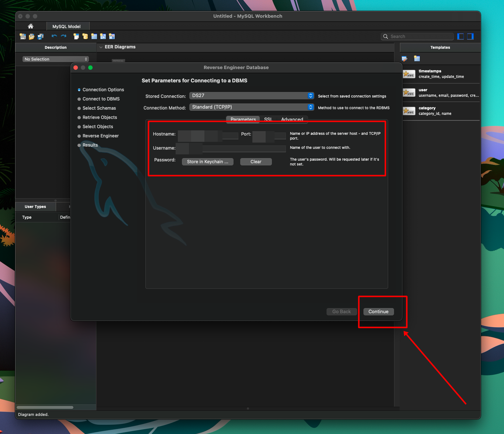Grab the horizontal scrollbar in left panel

click(45, 407)
